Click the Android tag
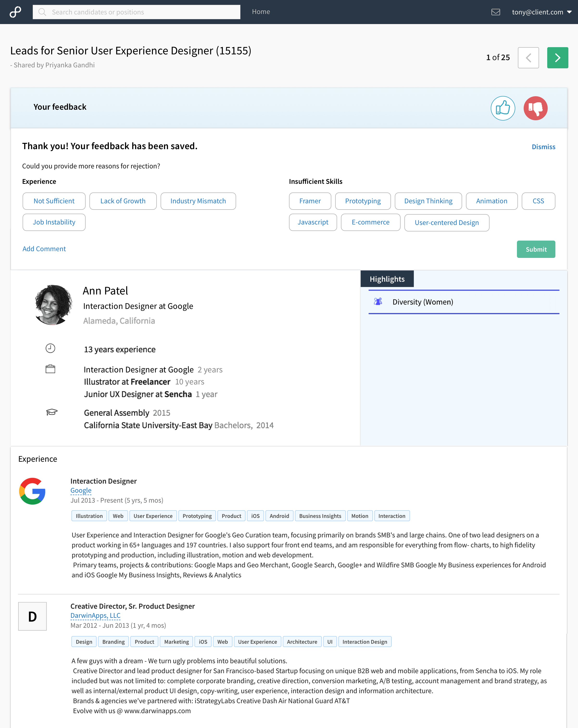Screen dimensions: 578x728 tap(279, 516)
